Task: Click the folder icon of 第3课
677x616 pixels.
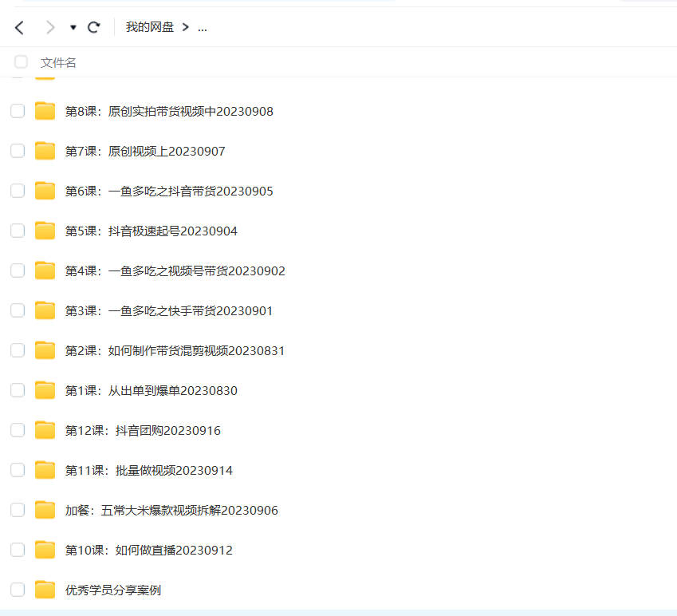Action: (x=45, y=310)
